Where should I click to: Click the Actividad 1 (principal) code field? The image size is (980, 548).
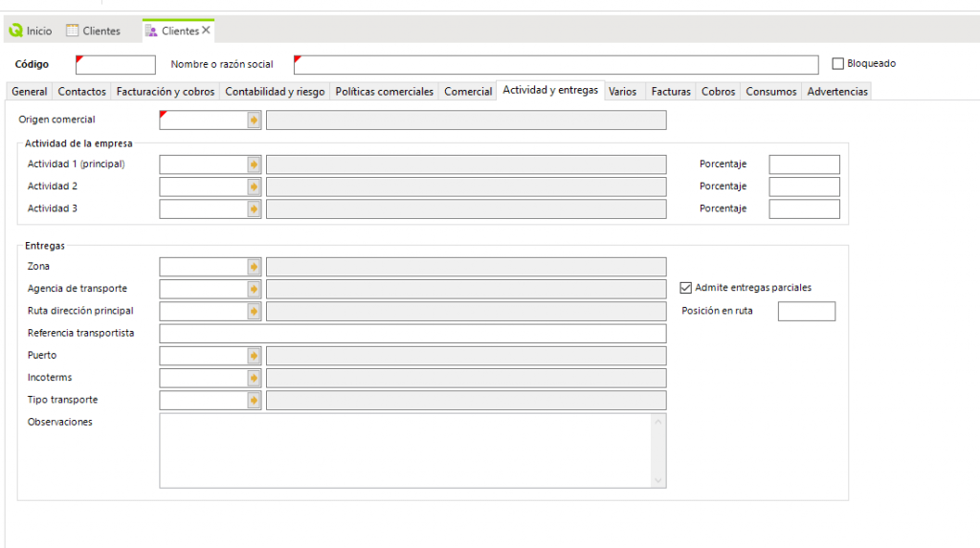(204, 164)
